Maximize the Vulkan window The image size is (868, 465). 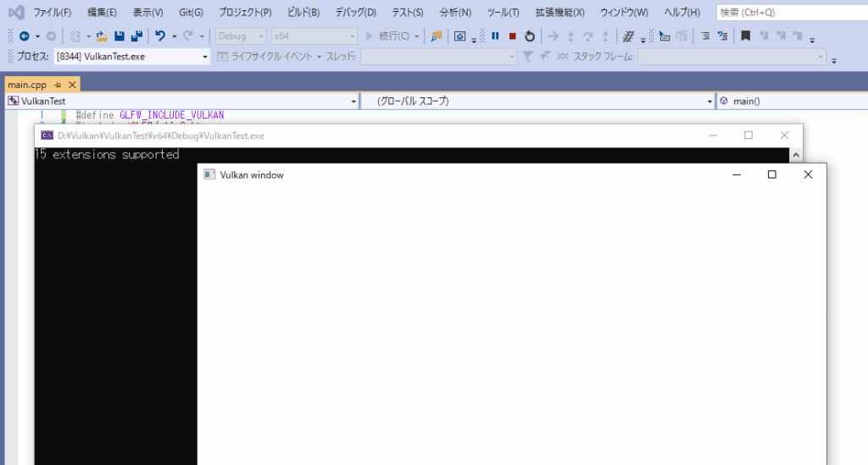pos(771,174)
